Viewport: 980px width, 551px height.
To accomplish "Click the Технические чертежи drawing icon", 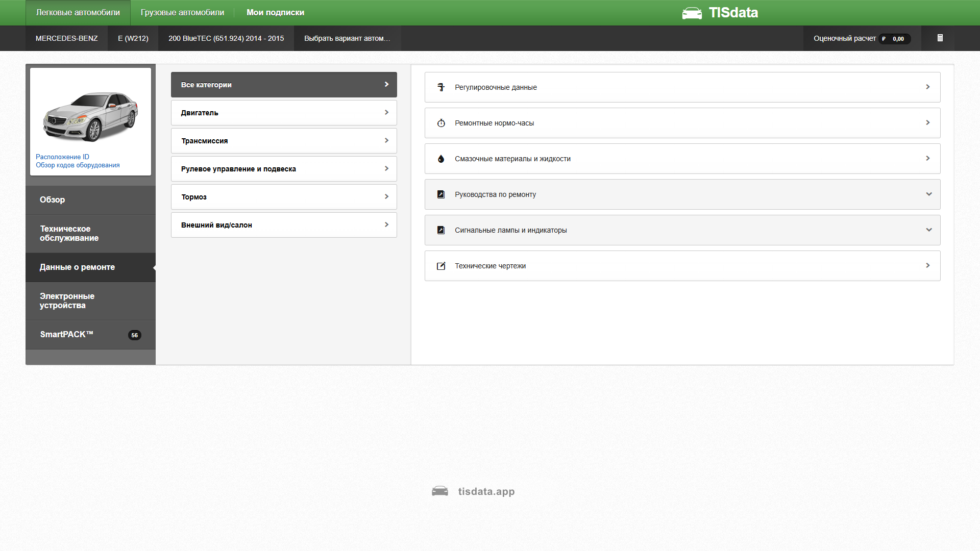I will click(441, 266).
